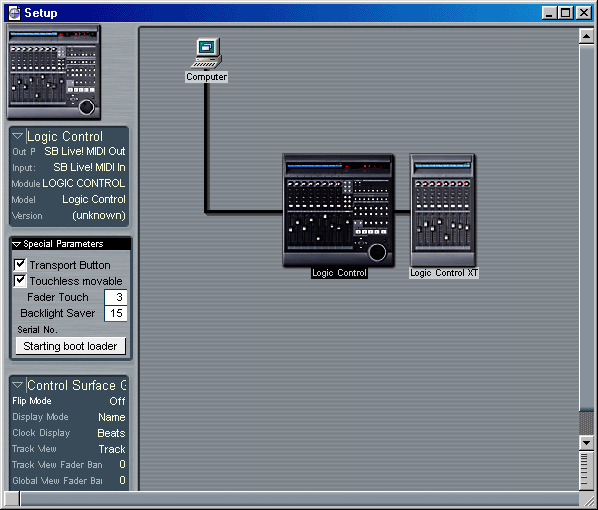Collapse the Logic Control parameter box triangle
The image size is (598, 510).
tap(18, 136)
